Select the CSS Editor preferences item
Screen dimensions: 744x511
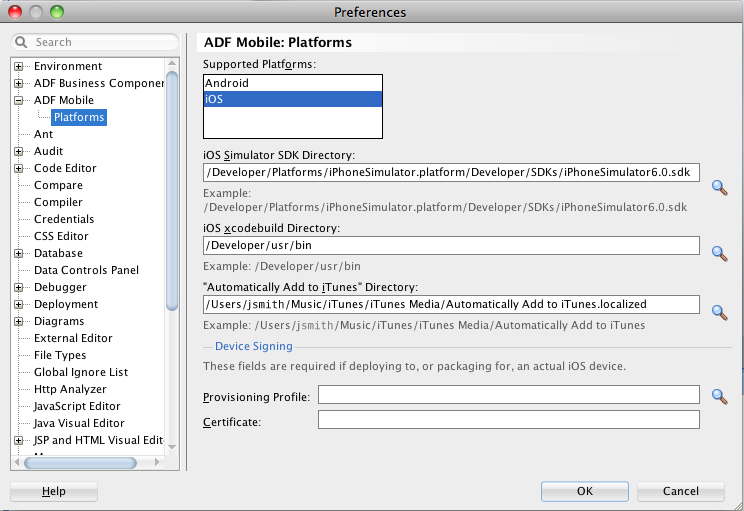point(61,236)
